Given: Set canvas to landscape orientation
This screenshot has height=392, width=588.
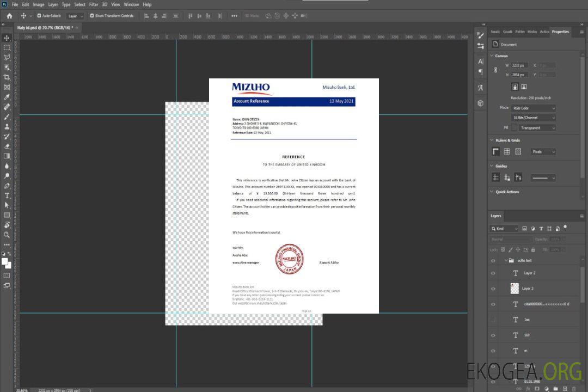Looking at the screenshot, I should [524, 87].
